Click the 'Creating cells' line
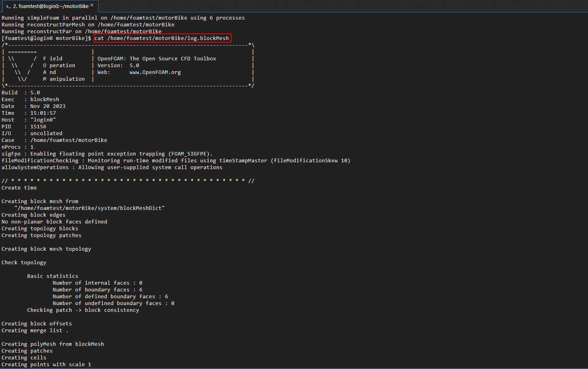This screenshot has height=369, width=588. (x=24, y=358)
